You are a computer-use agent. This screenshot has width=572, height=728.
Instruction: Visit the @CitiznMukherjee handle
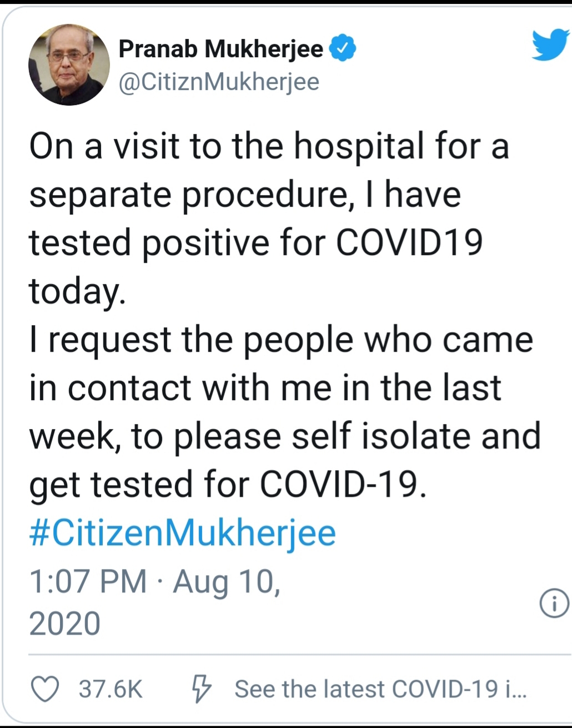(219, 82)
